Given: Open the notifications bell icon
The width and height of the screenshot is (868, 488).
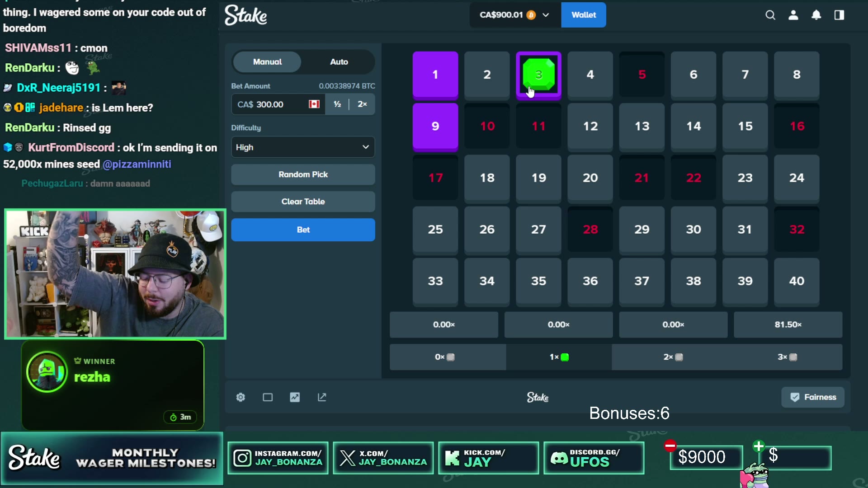Looking at the screenshot, I should pyautogui.click(x=816, y=15).
